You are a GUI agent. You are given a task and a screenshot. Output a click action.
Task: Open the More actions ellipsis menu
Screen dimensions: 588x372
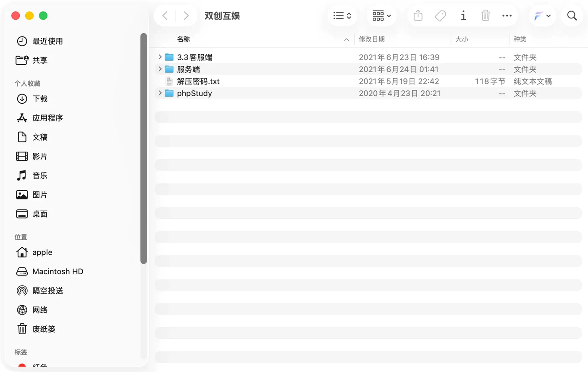(507, 16)
